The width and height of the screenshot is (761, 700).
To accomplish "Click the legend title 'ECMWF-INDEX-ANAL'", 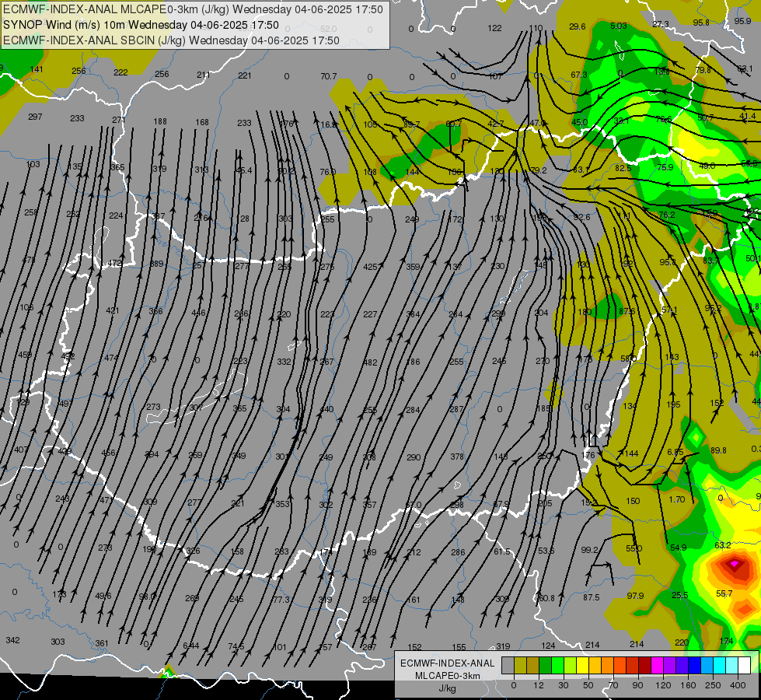I will (447, 663).
